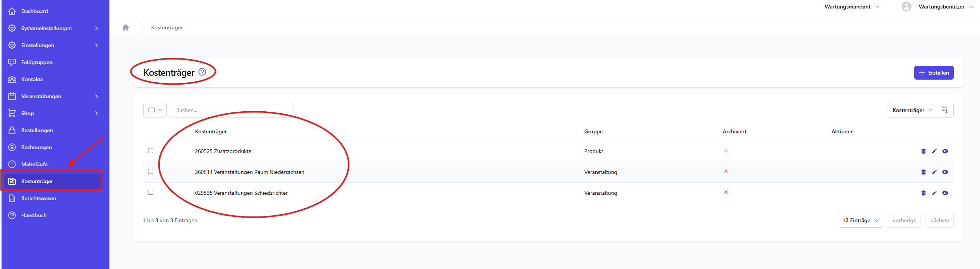Expand the Einstellungen submenu
This screenshot has height=269, width=980.
97,45
